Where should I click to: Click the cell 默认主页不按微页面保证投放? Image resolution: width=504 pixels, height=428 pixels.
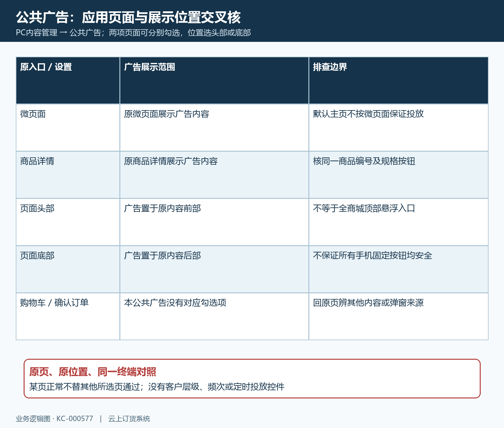(x=398, y=127)
